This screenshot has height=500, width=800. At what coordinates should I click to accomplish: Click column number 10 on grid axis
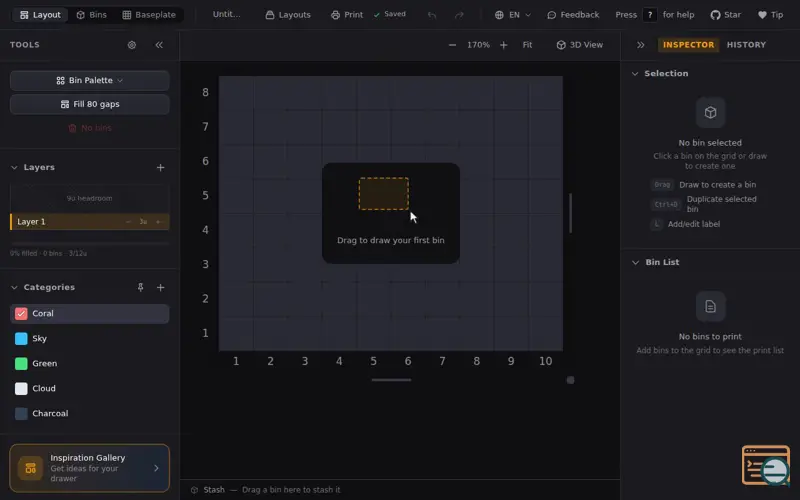tap(545, 361)
